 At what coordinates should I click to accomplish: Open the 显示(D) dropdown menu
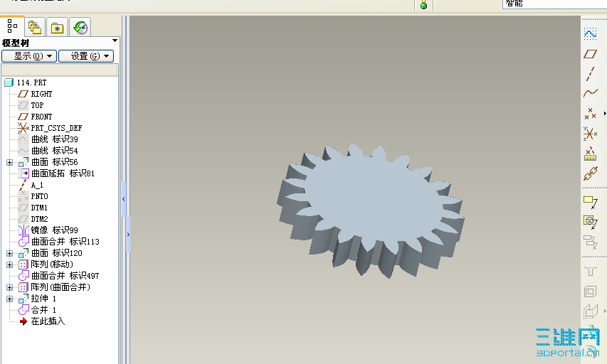(29, 56)
